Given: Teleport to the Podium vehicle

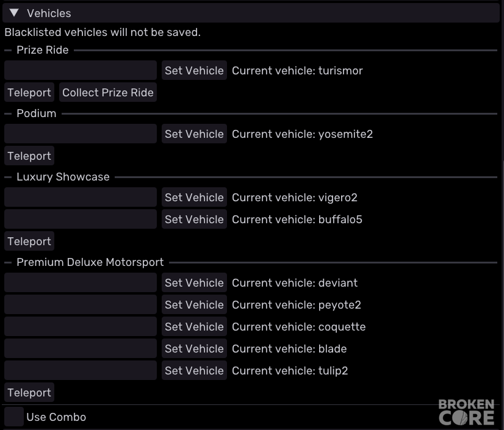Looking at the screenshot, I should 29,156.
